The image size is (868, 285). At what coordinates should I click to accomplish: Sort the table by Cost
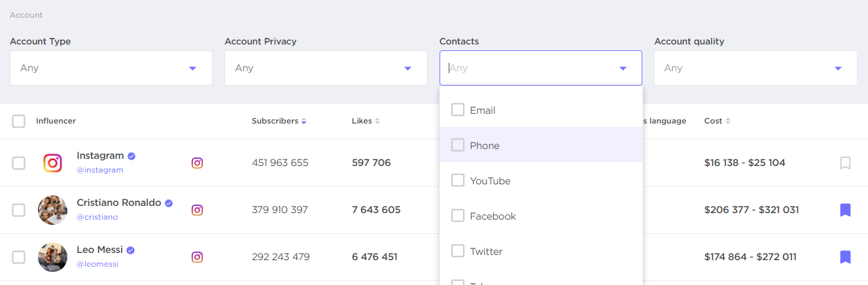(x=728, y=121)
